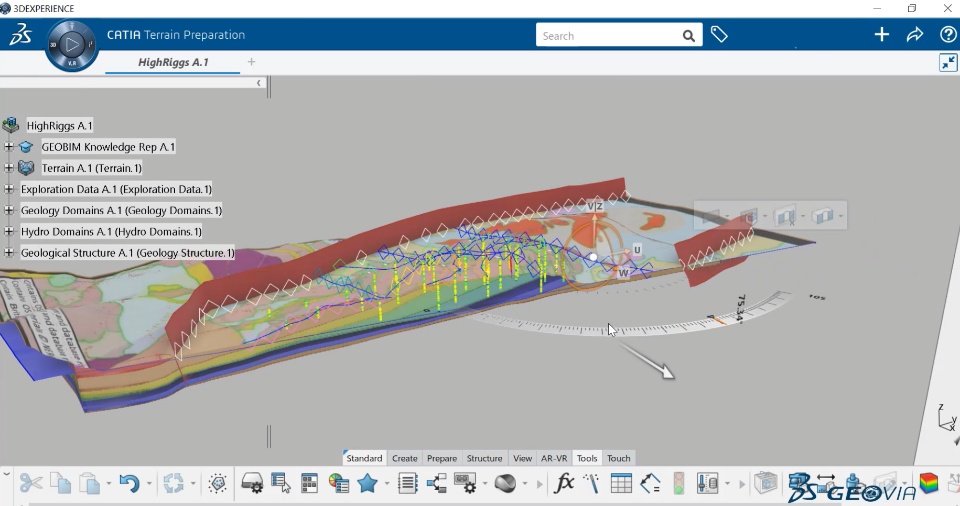Screen dimensions: 960x506
Task: Click the magic wand icon
Action: 591,483
